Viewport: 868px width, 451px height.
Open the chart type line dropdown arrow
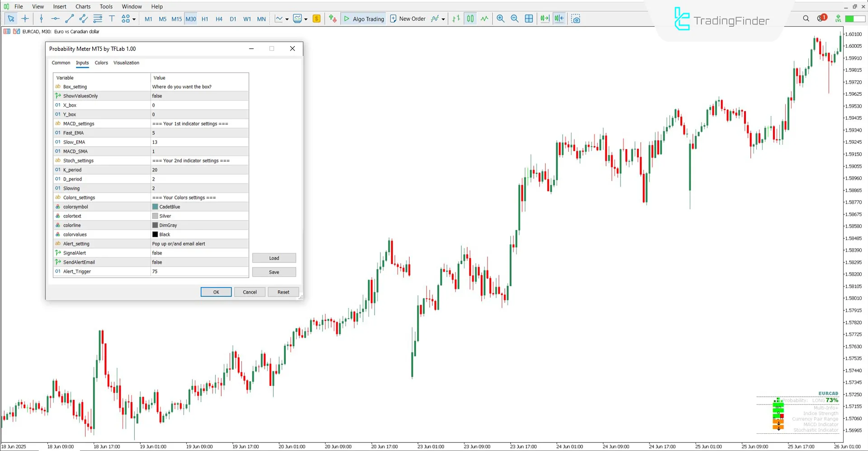(287, 19)
